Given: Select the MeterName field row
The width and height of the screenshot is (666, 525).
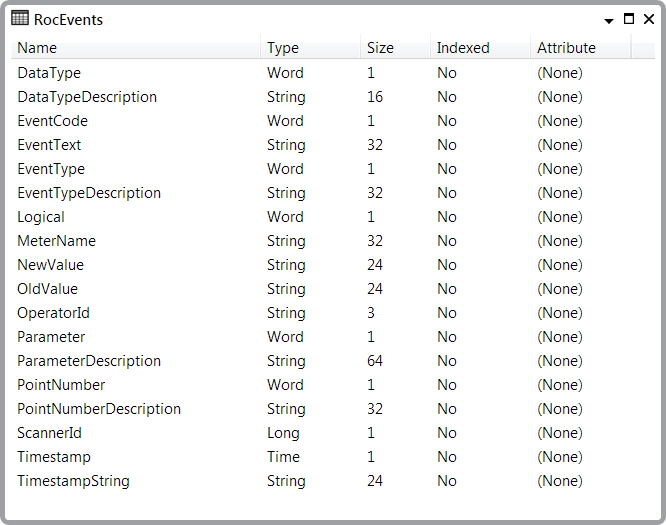Looking at the screenshot, I should coord(333,241).
